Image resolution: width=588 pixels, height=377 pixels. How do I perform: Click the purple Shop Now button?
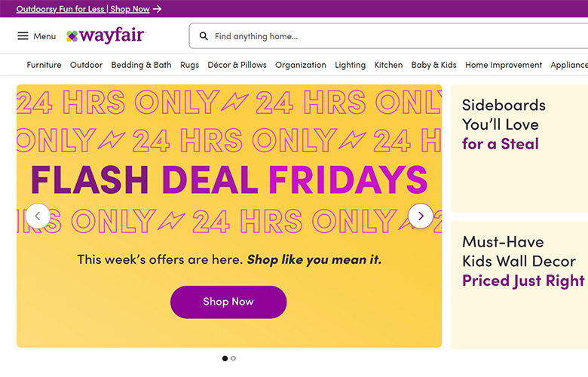[x=228, y=302]
